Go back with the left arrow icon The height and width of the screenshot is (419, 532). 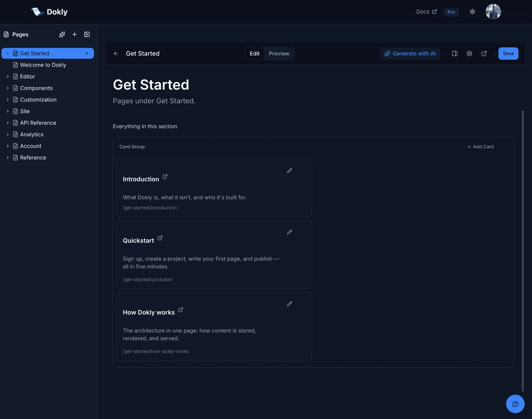click(x=116, y=53)
